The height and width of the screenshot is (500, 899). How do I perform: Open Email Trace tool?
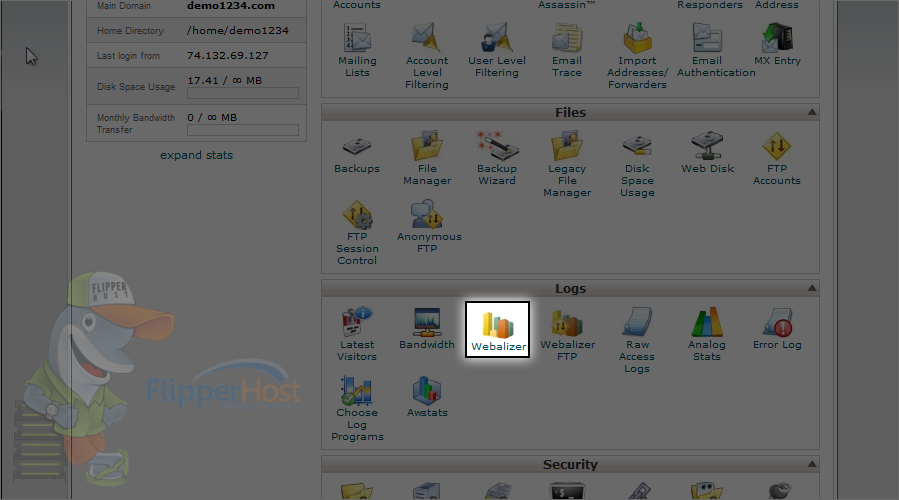567,50
